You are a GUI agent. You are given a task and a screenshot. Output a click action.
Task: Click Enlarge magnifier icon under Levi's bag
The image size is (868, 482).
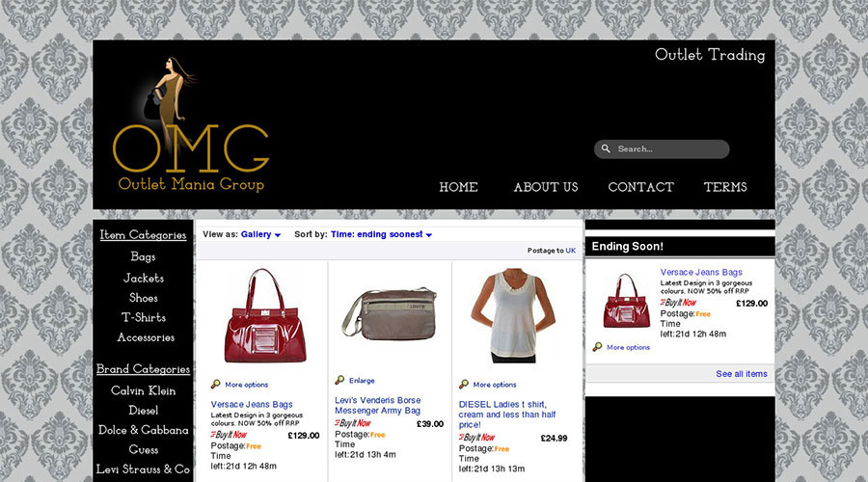pos(339,380)
